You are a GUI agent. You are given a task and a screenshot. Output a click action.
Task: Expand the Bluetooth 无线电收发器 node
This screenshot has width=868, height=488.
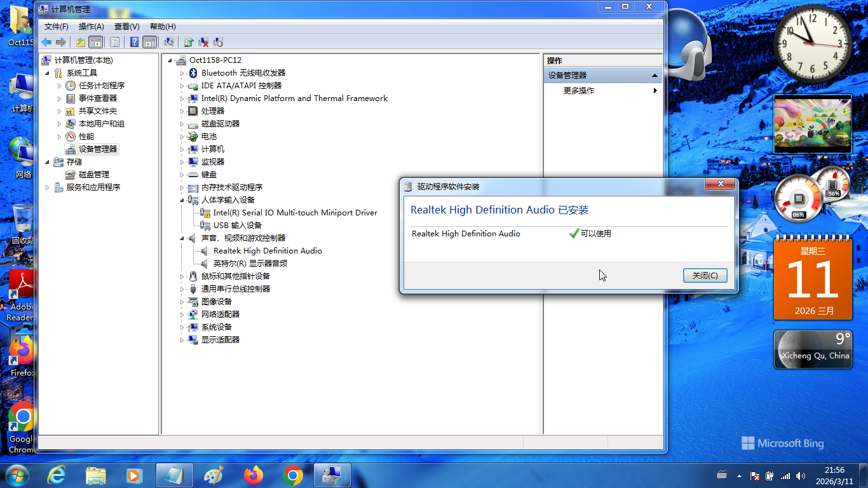[x=182, y=73]
